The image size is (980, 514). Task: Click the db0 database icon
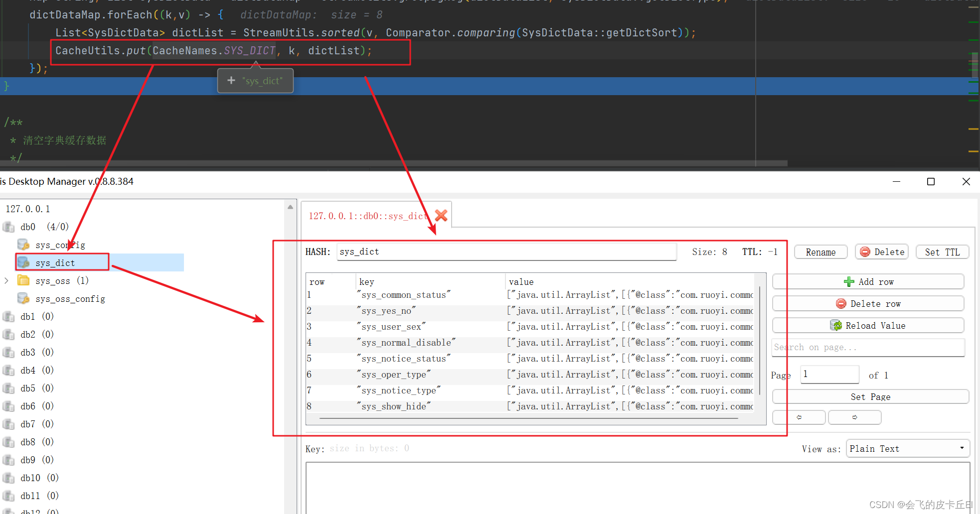(8, 227)
